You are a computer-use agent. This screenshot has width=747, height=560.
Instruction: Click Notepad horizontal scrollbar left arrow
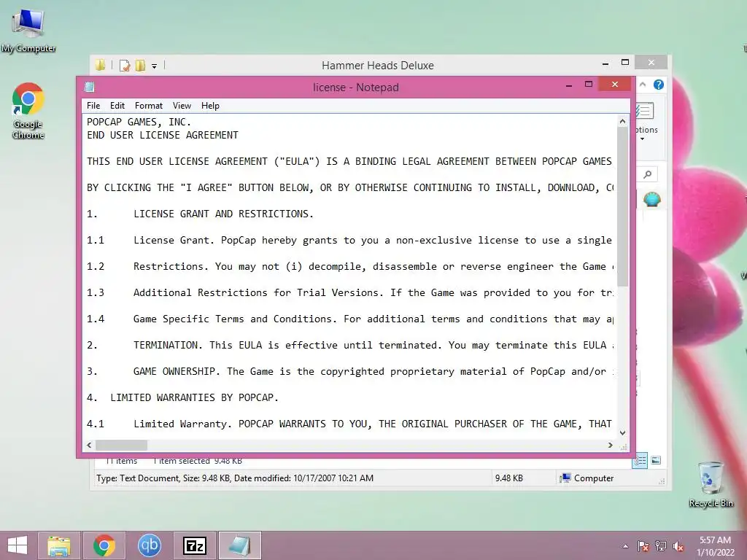[x=89, y=446]
